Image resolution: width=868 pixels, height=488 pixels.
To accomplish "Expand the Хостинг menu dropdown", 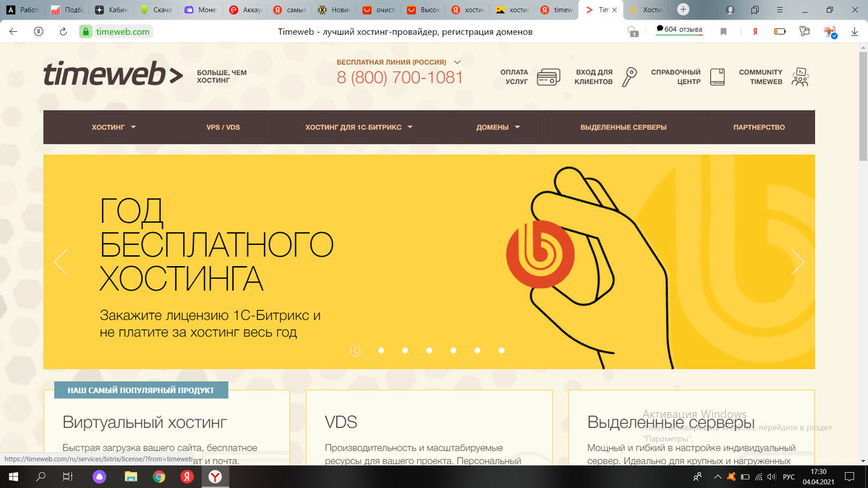I will pyautogui.click(x=133, y=127).
